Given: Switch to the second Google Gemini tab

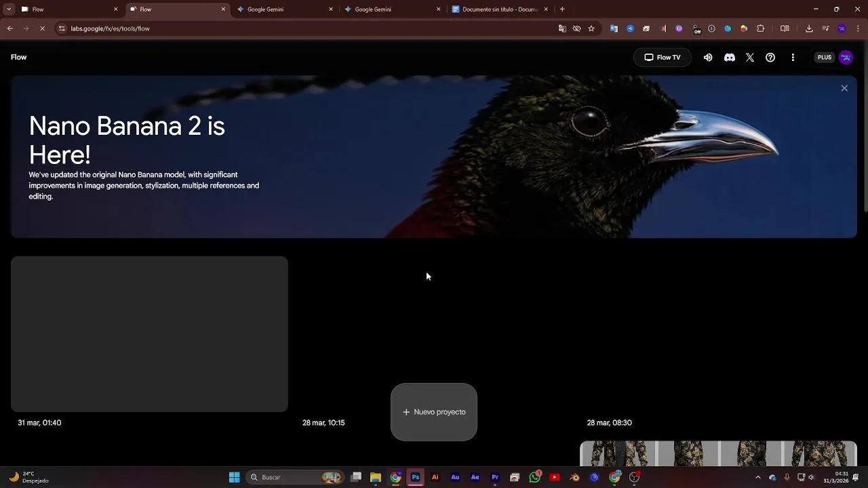Looking at the screenshot, I should (392, 9).
